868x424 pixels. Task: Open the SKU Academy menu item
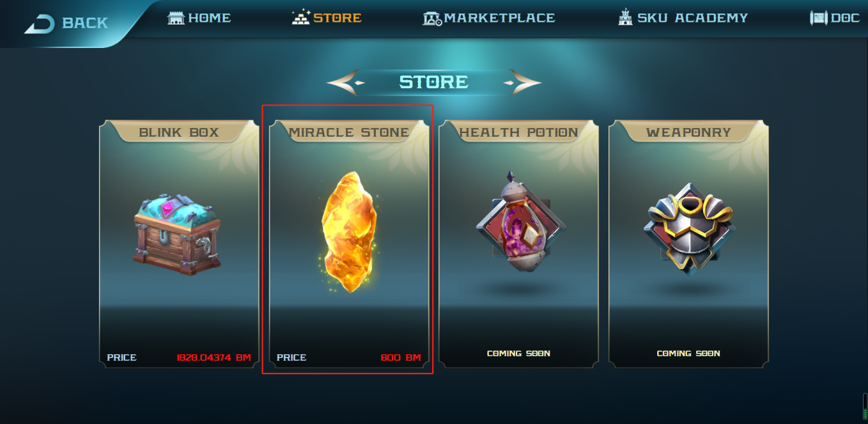pyautogui.click(x=693, y=18)
